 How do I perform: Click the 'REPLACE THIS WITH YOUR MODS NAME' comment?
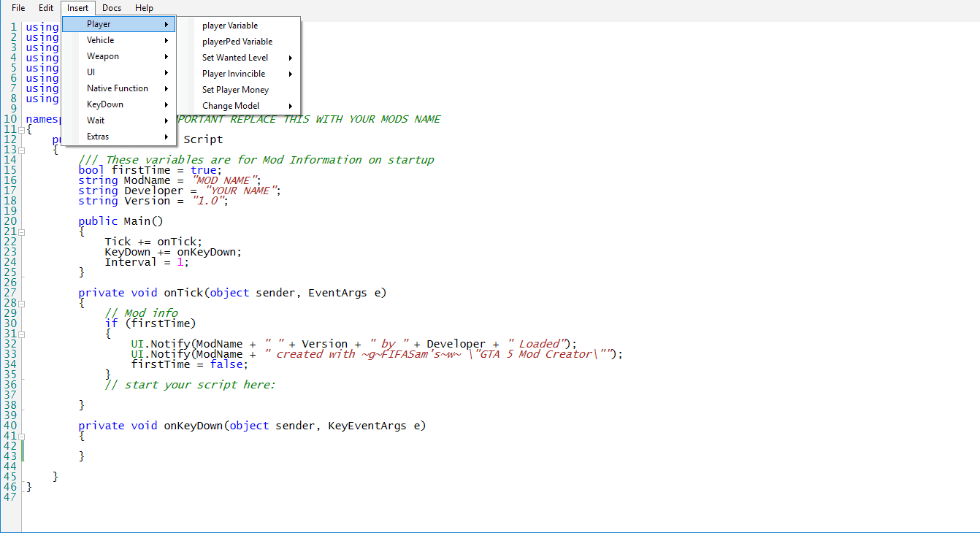coord(335,119)
